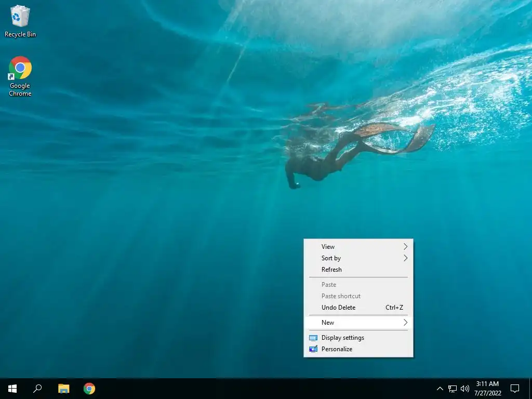This screenshot has height=399, width=532.
Task: Click the taskbar search magnifier
Action: click(x=37, y=389)
